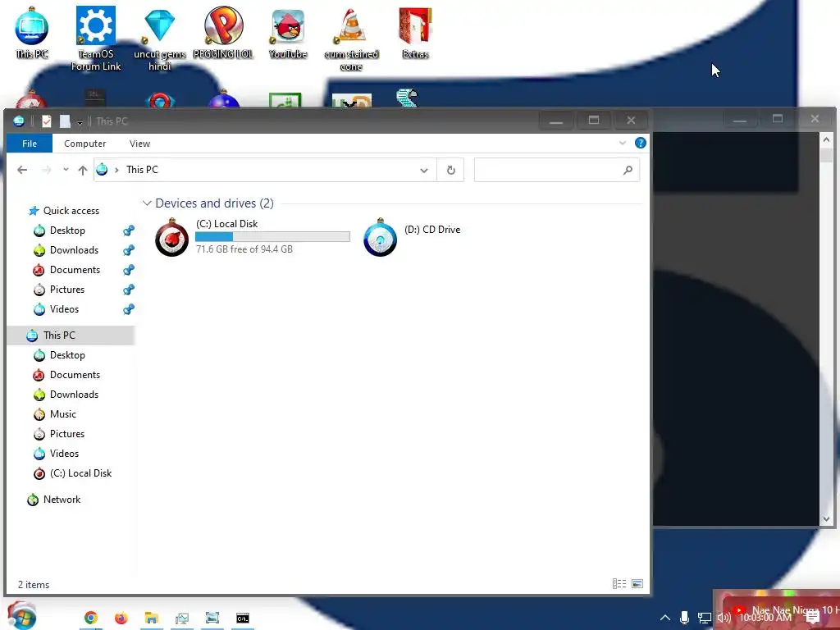
Task: Click the breadcrumb chevron before This PC
Action: [116, 170]
